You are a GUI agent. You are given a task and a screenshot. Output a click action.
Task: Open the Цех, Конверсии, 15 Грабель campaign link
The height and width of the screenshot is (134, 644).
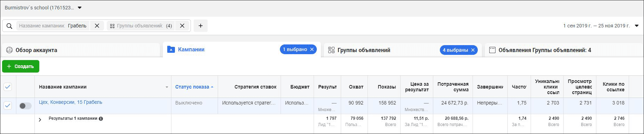pyautogui.click(x=71, y=102)
